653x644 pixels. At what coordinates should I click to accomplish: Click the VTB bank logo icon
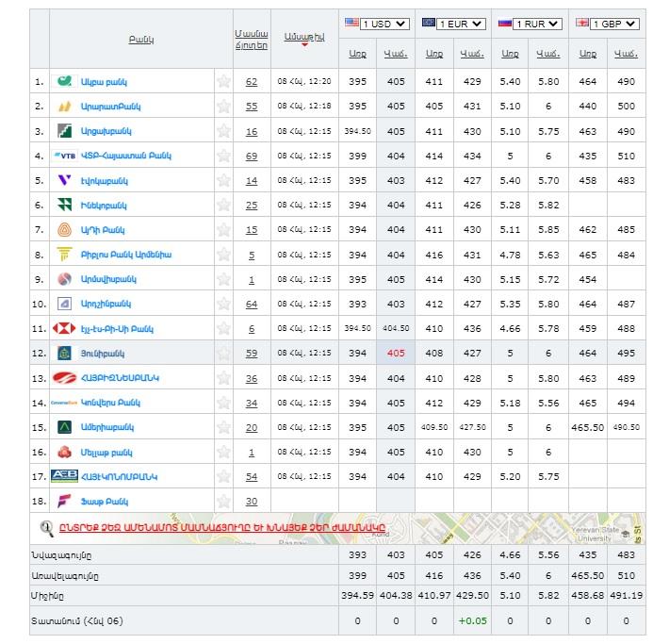coord(65,156)
